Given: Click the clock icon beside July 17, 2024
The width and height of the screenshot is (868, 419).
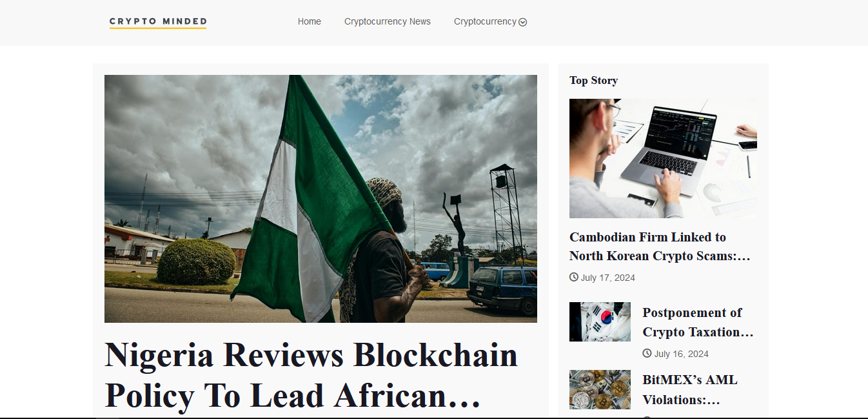Looking at the screenshot, I should pos(574,277).
